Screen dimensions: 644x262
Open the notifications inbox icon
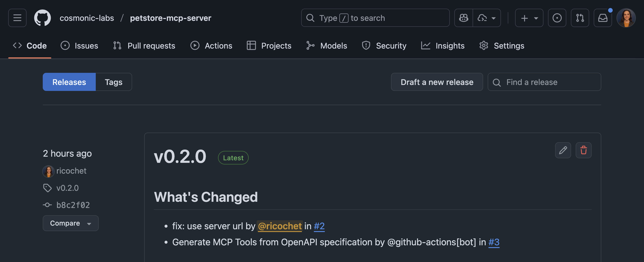point(602,18)
